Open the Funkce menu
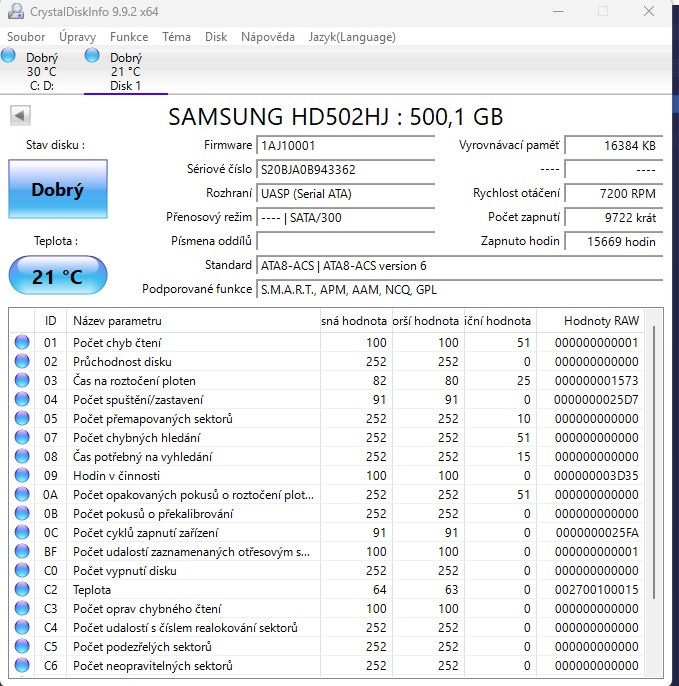 [129, 37]
